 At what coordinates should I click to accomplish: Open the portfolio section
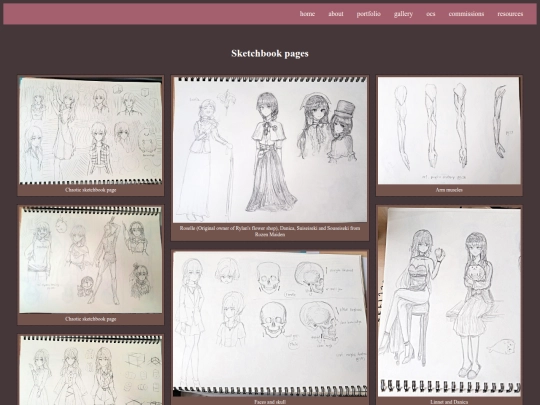[x=368, y=14]
